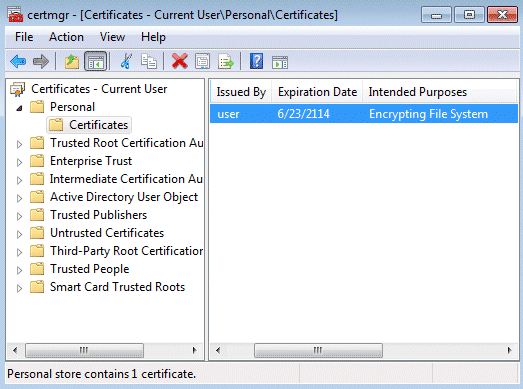
Task: Click tree pane scroll left arrow
Action: [15, 350]
